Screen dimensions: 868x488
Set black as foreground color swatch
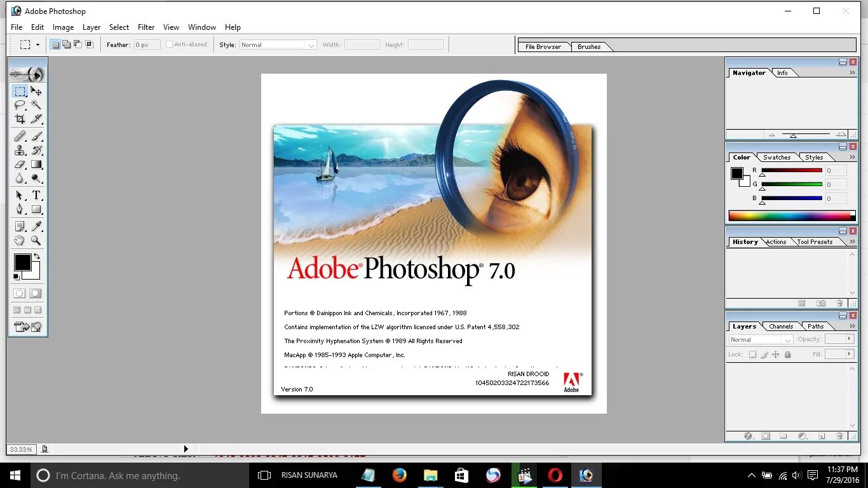[x=23, y=263]
